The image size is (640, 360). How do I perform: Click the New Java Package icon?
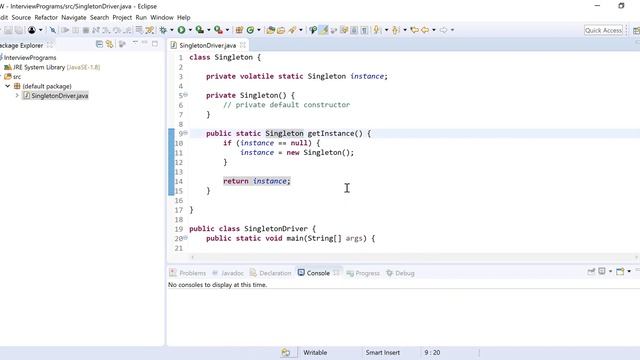click(x=239, y=30)
